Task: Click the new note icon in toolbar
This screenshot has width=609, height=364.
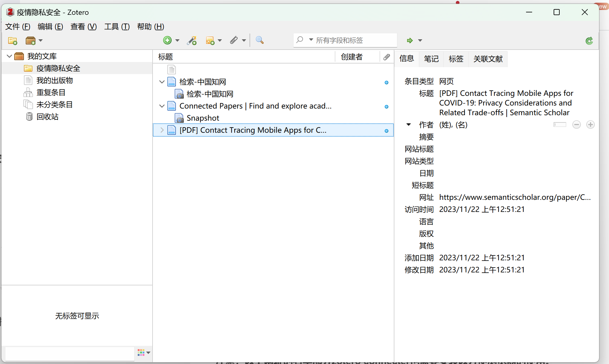Action: click(x=210, y=40)
